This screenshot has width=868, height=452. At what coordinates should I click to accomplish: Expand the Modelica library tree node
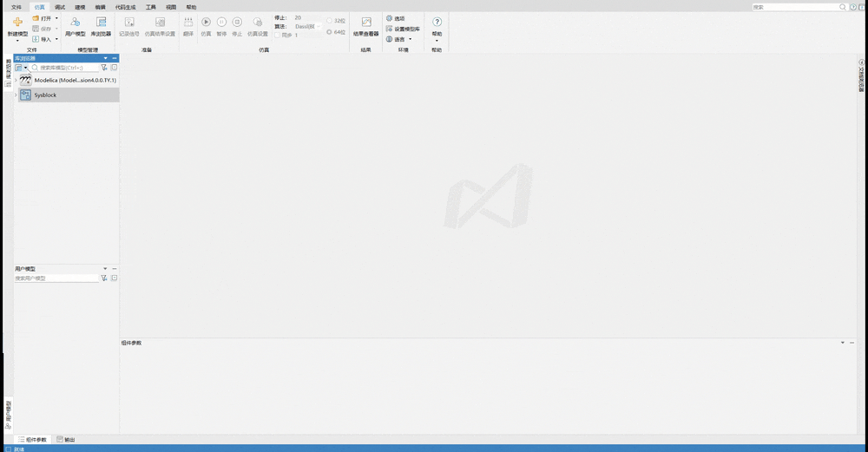tap(16, 80)
